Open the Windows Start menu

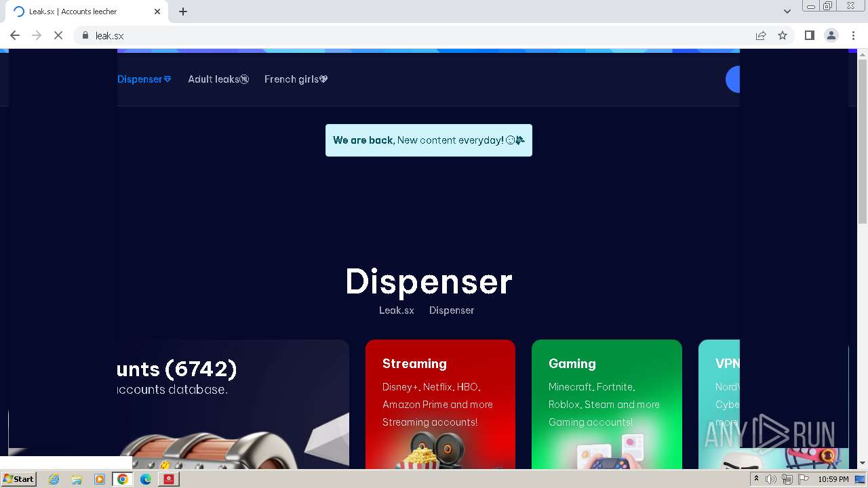click(x=19, y=479)
